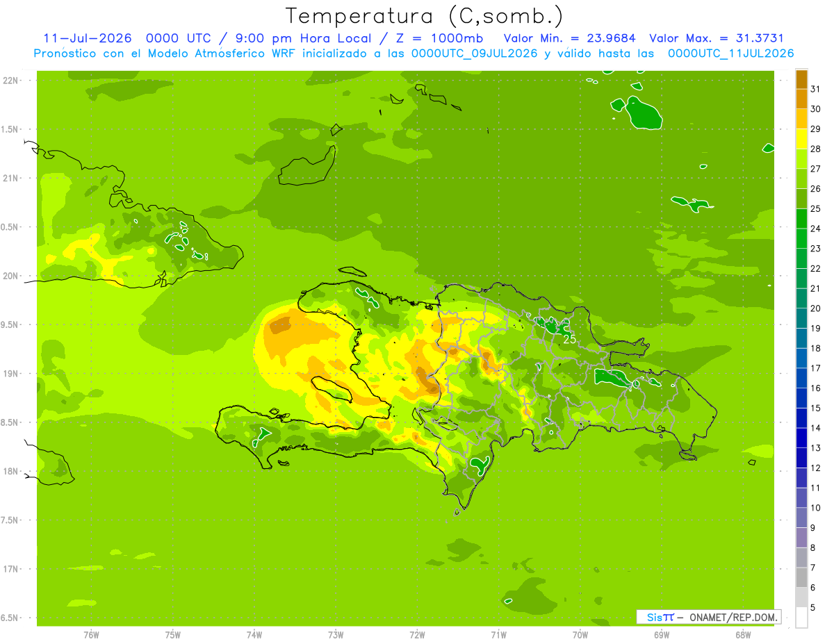This screenshot has width=834, height=644.
Task: Select "Valor Max. = 31.3731" text
Action: pyautogui.click(x=717, y=38)
